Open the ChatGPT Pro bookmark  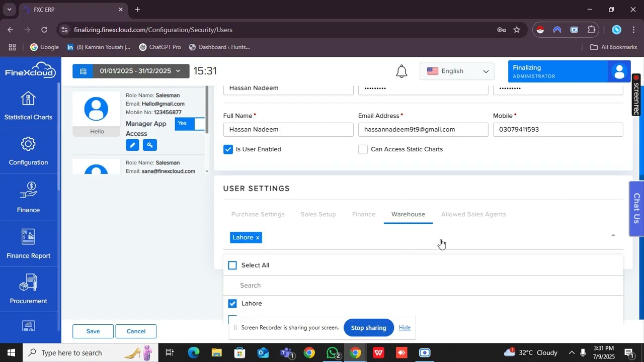click(x=160, y=47)
